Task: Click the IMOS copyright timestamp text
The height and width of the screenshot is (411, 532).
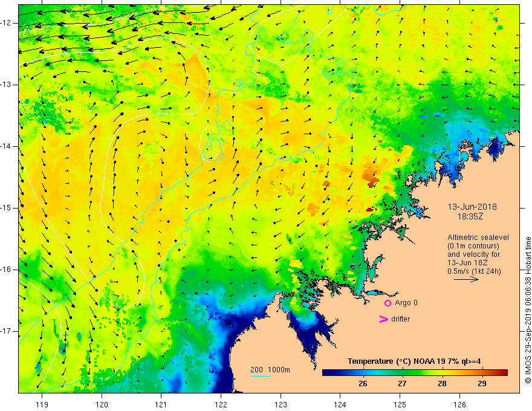Action: [x=528, y=309]
